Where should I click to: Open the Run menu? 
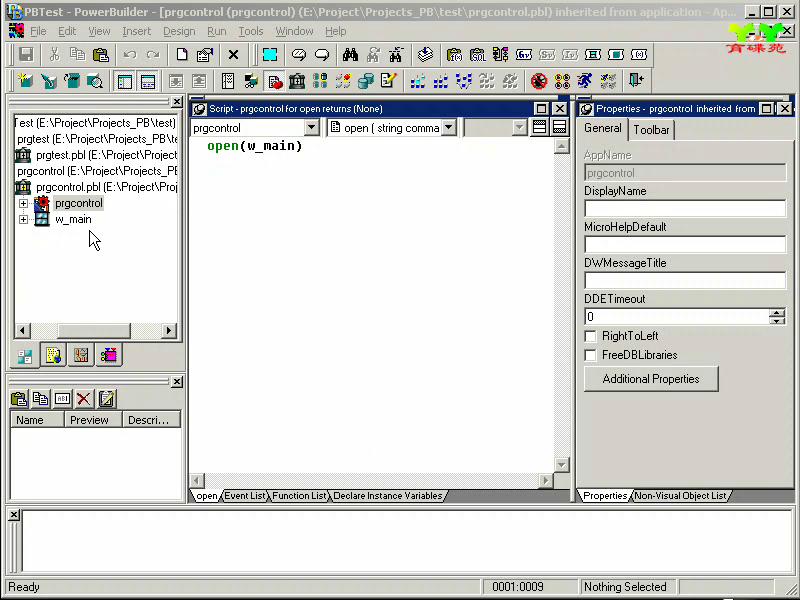[217, 31]
